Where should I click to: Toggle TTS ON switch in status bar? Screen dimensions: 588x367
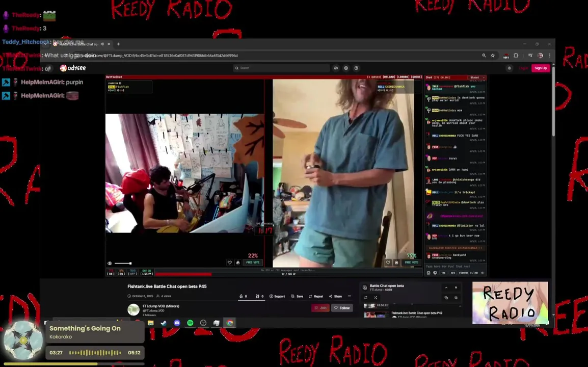coord(111,272)
